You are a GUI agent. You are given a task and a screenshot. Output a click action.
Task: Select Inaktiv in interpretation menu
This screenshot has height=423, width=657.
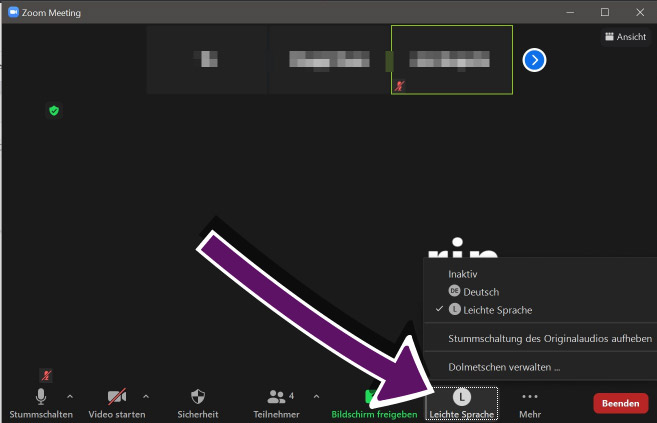(463, 274)
